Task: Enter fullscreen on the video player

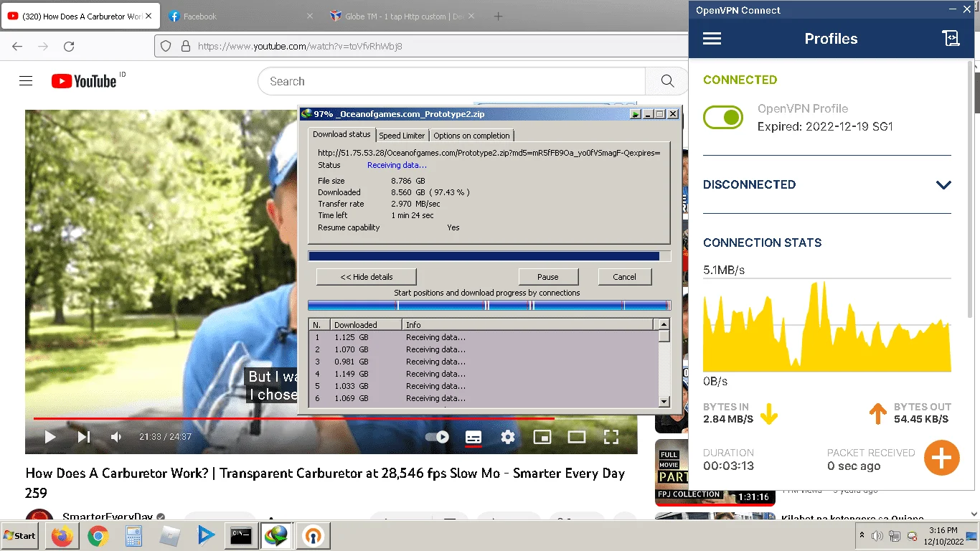Action: pyautogui.click(x=611, y=436)
